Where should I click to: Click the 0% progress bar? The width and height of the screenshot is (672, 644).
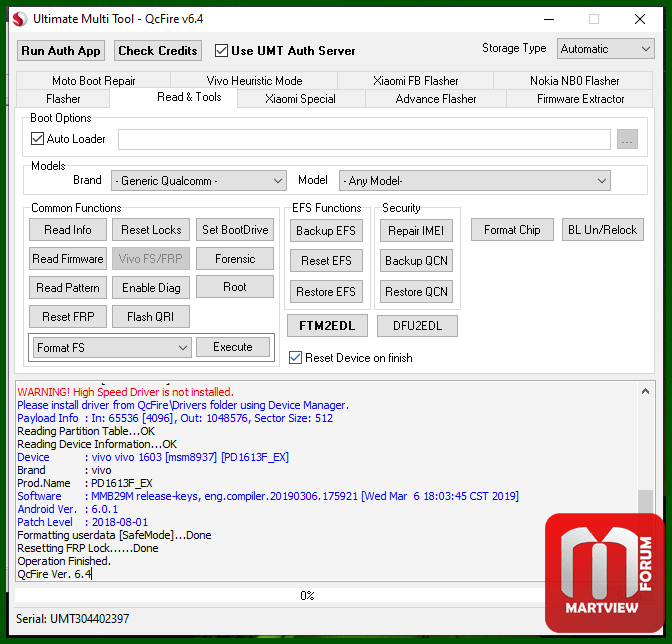click(x=307, y=596)
